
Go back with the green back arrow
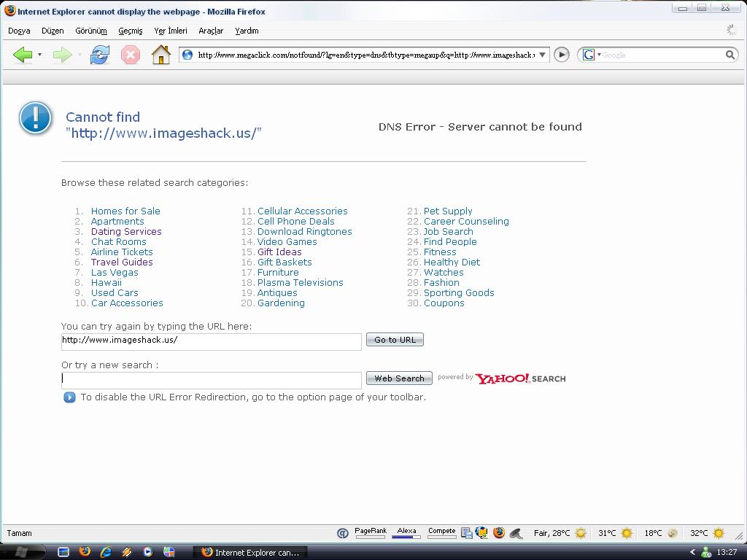point(23,55)
